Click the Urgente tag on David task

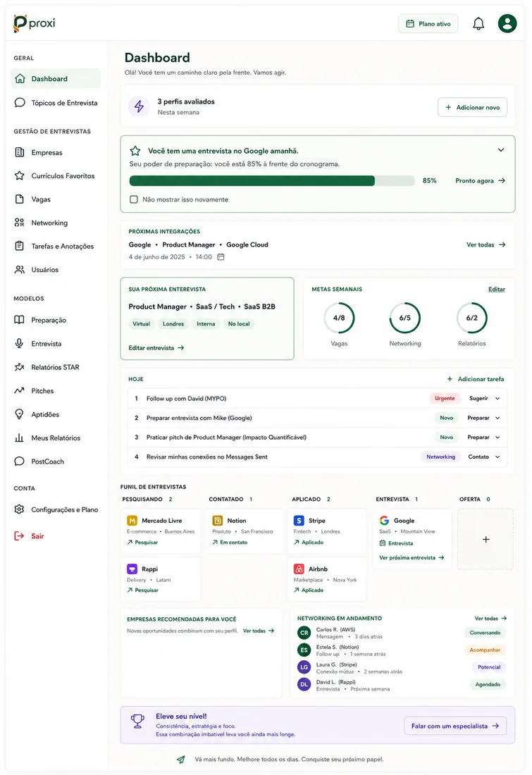pyautogui.click(x=445, y=398)
